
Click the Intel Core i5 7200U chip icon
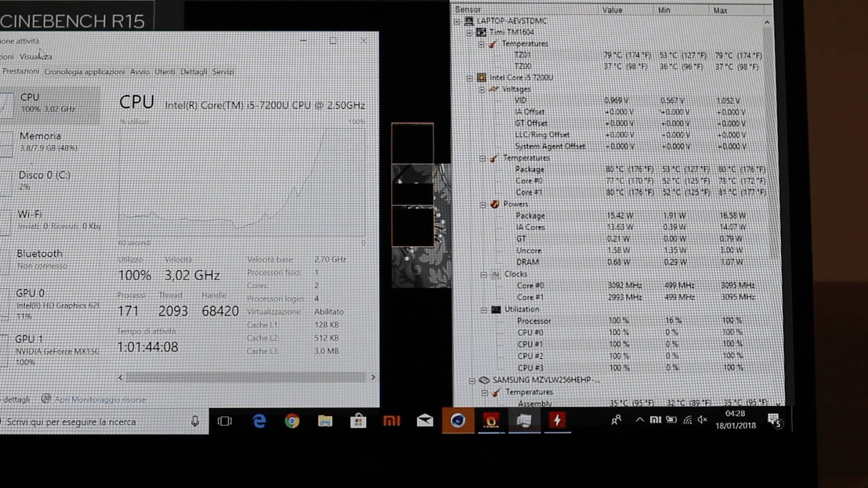[481, 78]
